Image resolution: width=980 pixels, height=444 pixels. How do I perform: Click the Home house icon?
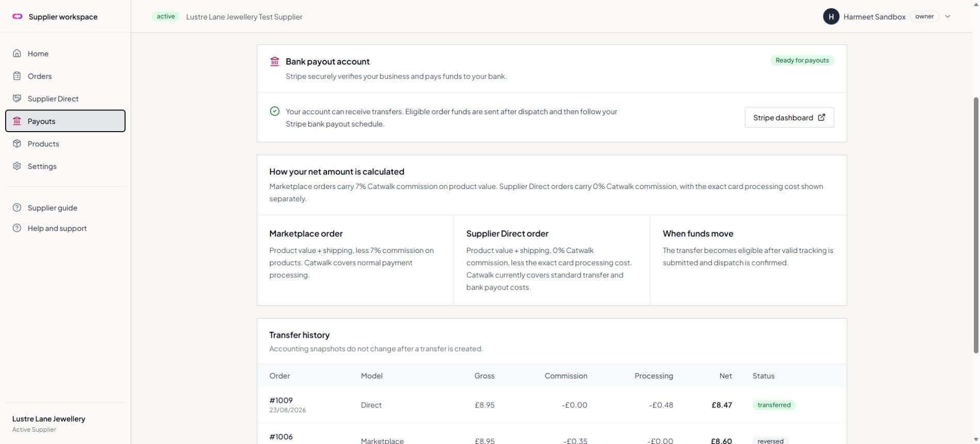click(17, 53)
